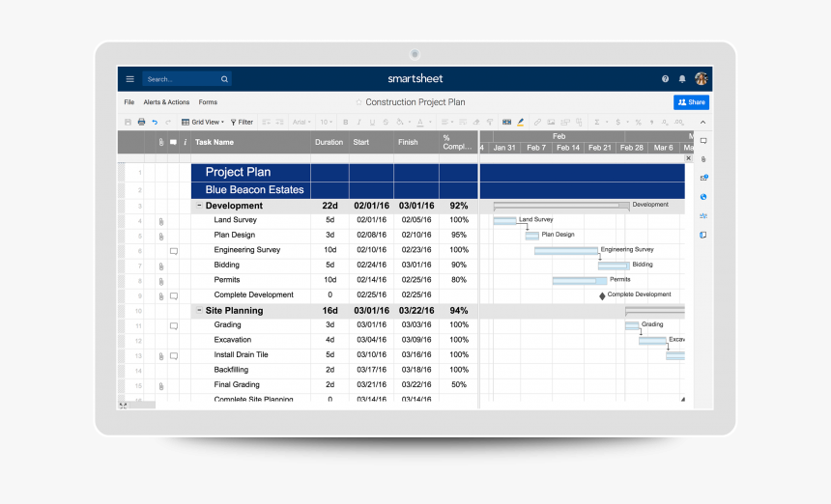The width and height of the screenshot is (831, 504).
Task: Open the Alerts & Actions menu
Action: (x=166, y=102)
